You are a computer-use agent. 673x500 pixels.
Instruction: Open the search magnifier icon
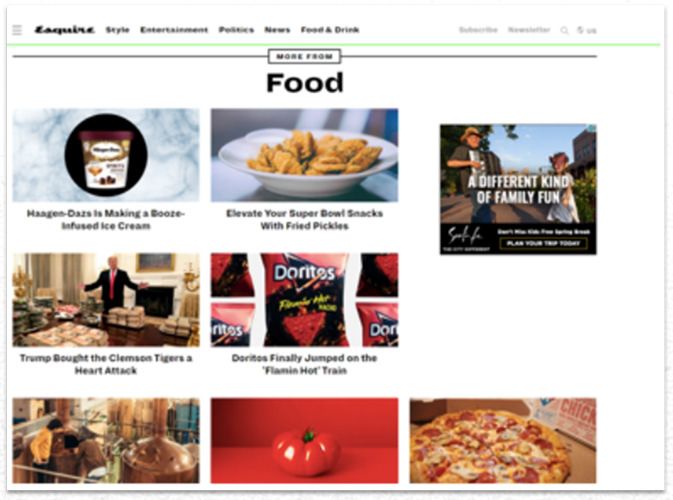(564, 30)
